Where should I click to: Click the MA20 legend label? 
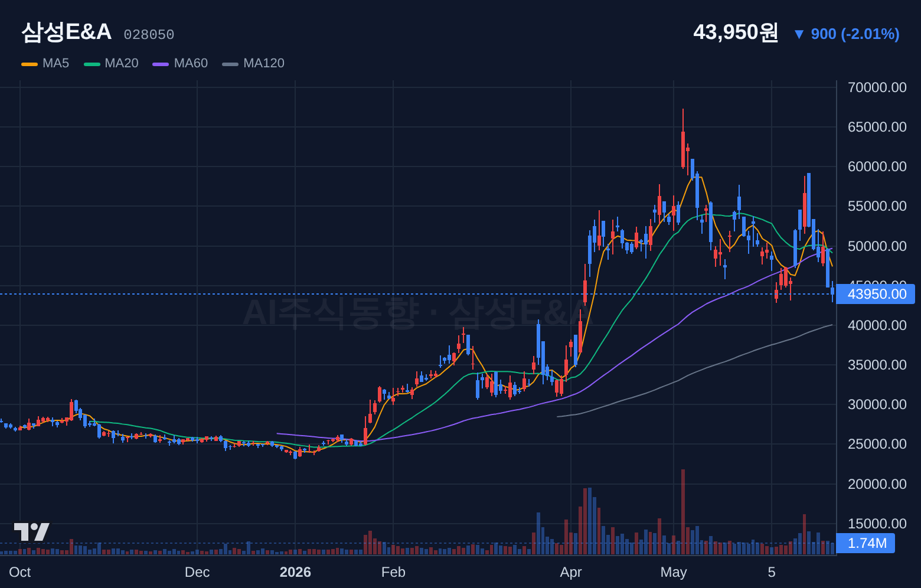point(122,63)
